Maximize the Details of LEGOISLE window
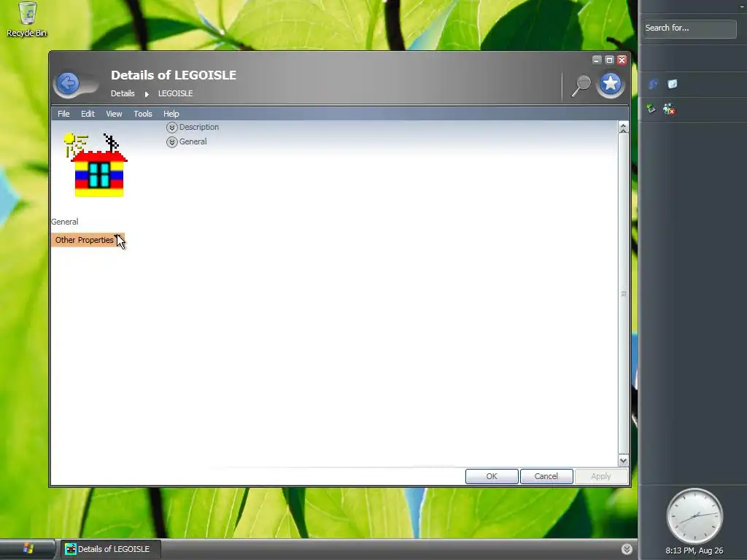This screenshot has height=560, width=747. 609,60
